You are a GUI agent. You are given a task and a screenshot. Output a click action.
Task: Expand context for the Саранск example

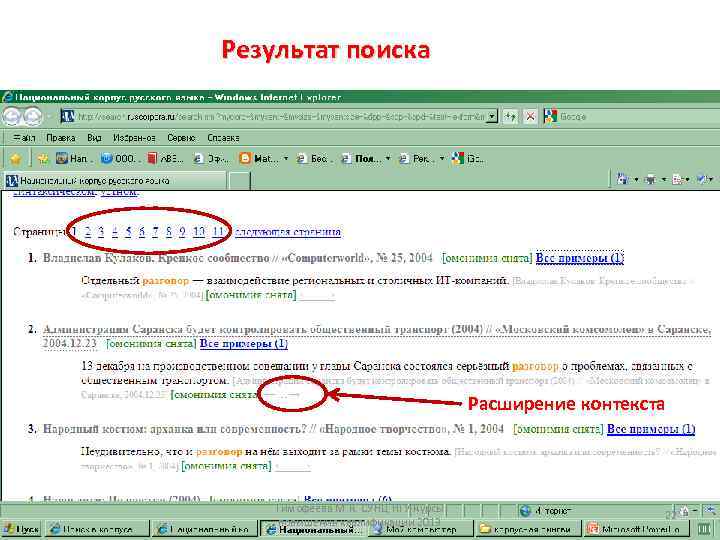pos(281,394)
